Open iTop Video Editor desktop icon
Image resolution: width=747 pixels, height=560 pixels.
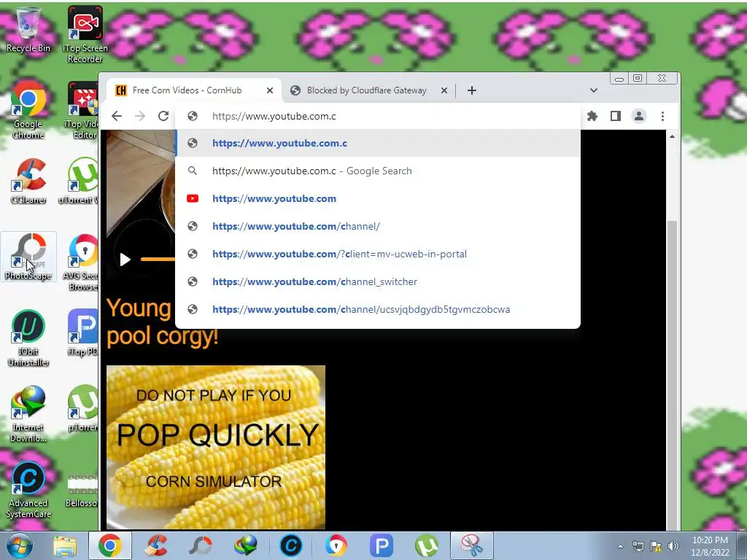click(x=82, y=110)
